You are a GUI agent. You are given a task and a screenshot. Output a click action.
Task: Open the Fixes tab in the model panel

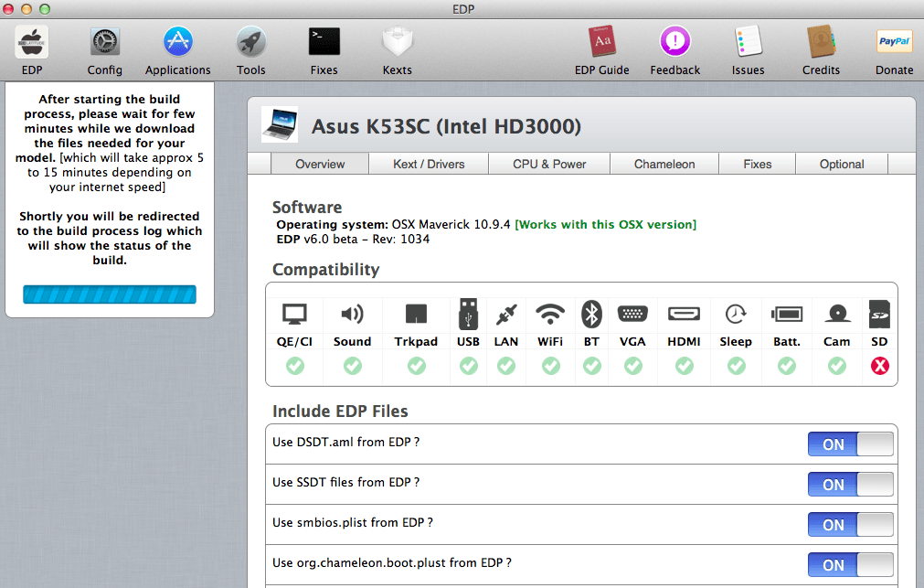coord(758,164)
